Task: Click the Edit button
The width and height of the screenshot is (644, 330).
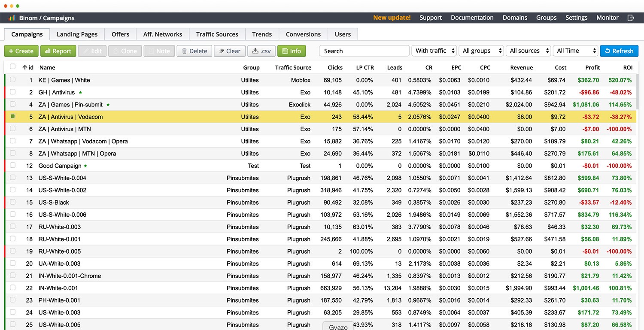Action: [x=92, y=51]
